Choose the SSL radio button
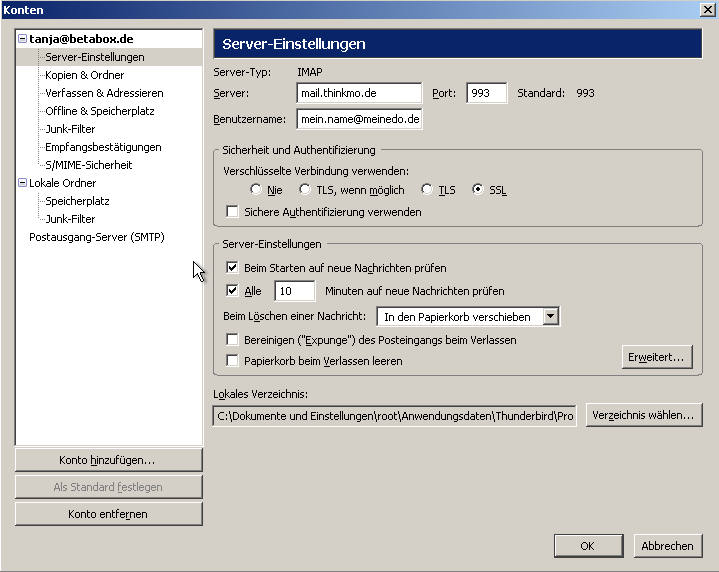719x572 pixels. (x=477, y=189)
